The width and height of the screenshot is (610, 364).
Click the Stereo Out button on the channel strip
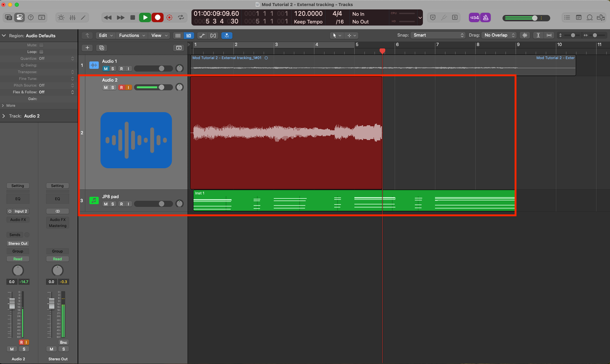point(18,244)
